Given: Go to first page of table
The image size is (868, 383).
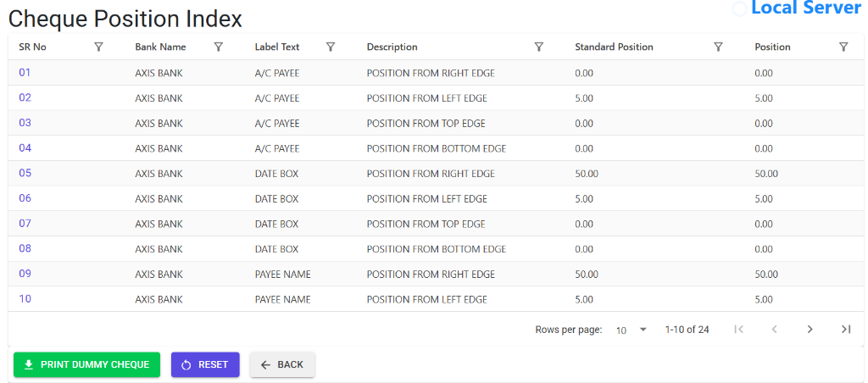Looking at the screenshot, I should point(738,330).
